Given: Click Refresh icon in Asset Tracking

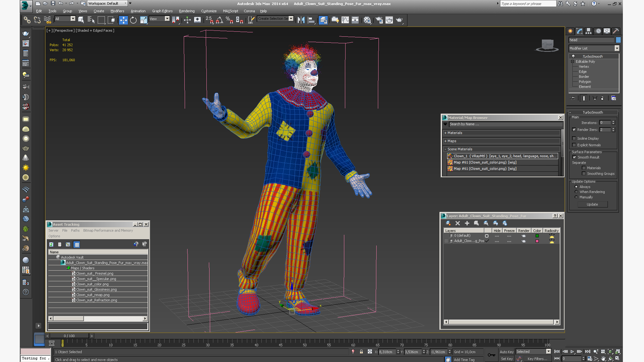Looking at the screenshot, I should [x=51, y=245].
